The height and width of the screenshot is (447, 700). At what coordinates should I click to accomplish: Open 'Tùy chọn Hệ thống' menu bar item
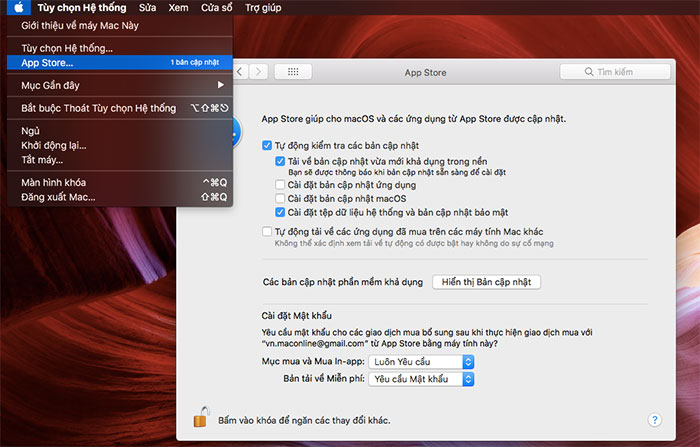click(82, 8)
